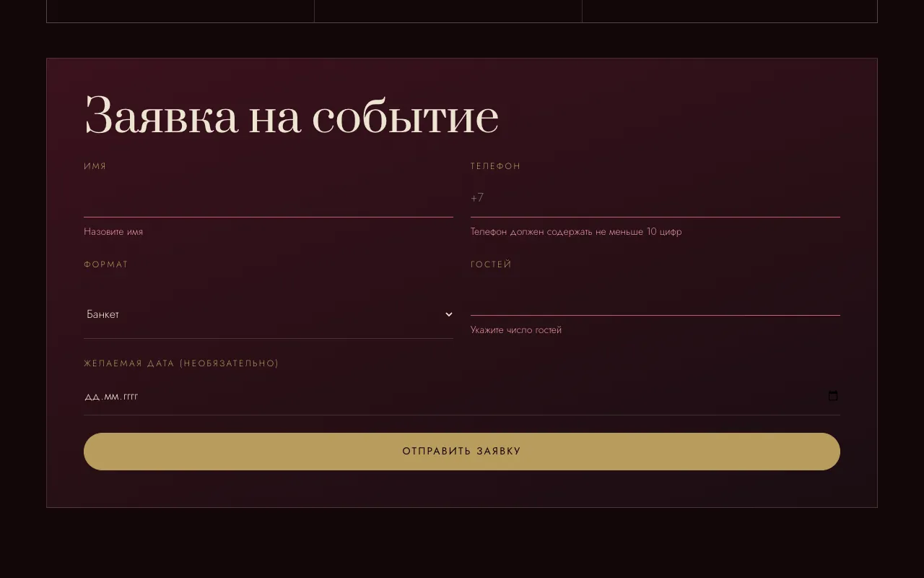Focus the Телефон input field with +7
The width and height of the screenshot is (924, 578).
click(x=655, y=198)
